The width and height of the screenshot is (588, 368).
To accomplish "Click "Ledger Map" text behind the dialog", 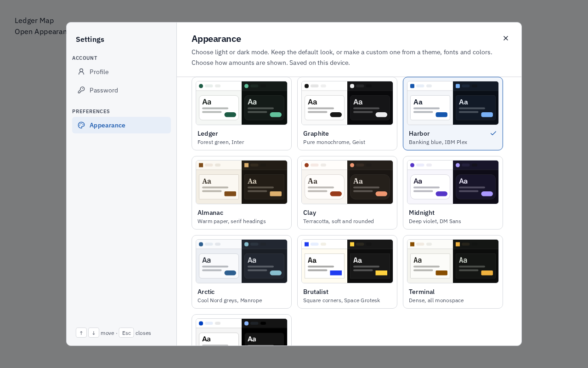I will [34, 20].
